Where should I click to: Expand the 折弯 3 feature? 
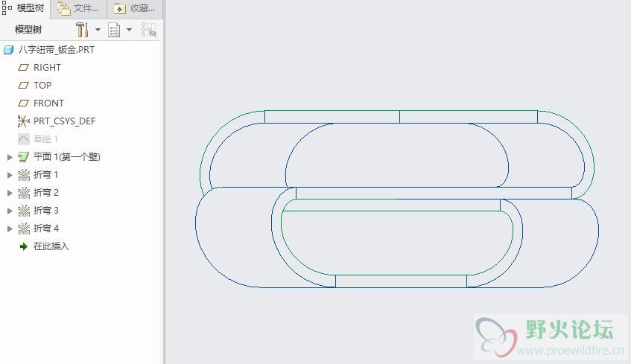pos(10,211)
